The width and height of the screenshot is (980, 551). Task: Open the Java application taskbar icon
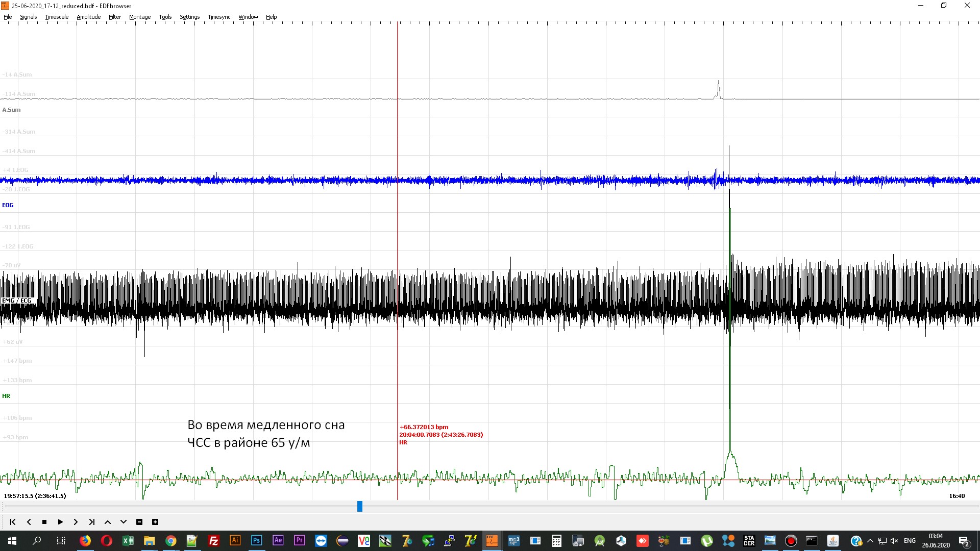click(833, 541)
